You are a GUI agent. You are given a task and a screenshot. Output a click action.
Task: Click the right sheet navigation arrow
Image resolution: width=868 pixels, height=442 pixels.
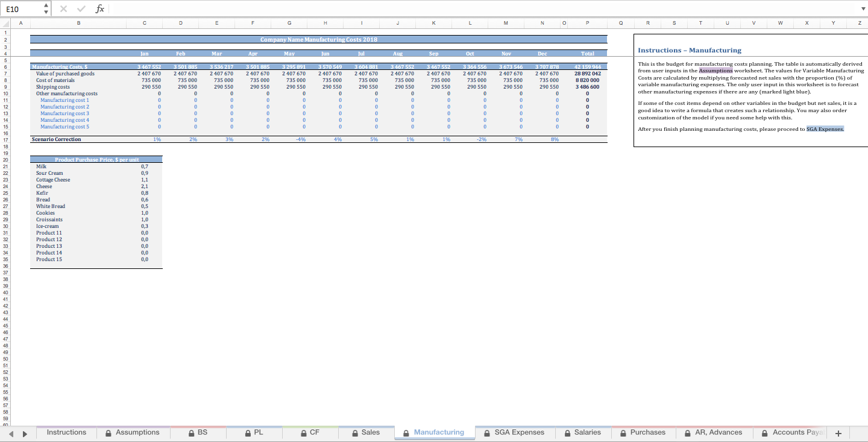click(x=24, y=433)
